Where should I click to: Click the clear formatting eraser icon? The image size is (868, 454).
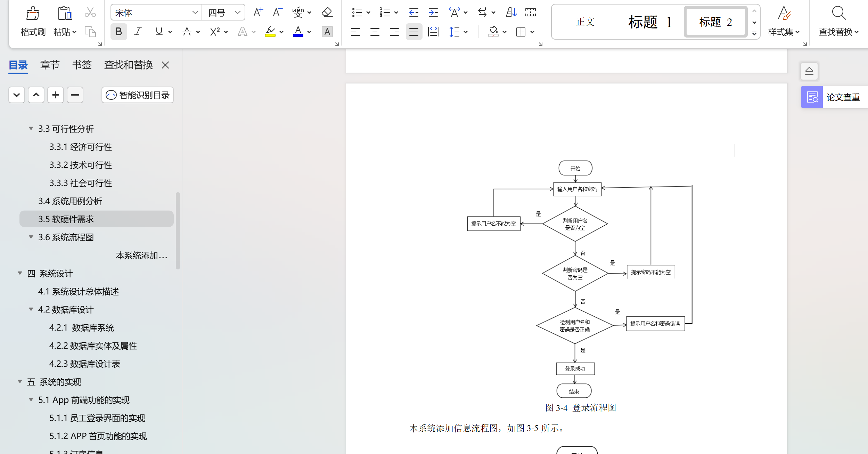[327, 13]
